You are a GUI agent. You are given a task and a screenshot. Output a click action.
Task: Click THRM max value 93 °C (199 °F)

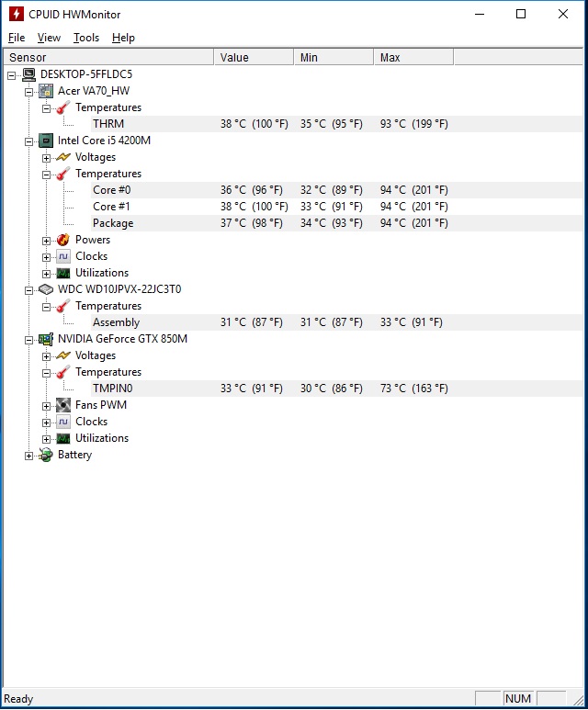(x=414, y=124)
